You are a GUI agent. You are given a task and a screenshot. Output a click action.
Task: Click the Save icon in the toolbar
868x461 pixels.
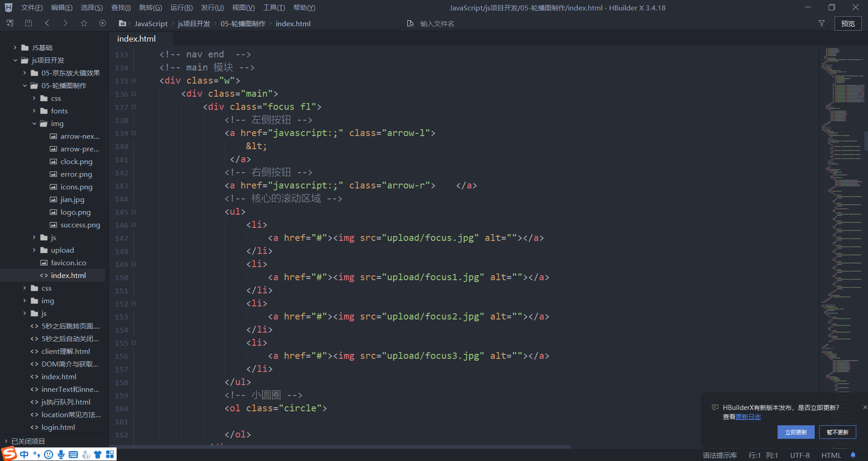click(x=28, y=23)
